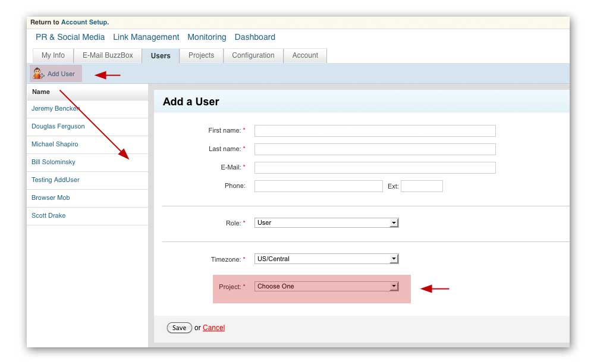
Task: Click the Add a User heading
Action: 191,102
